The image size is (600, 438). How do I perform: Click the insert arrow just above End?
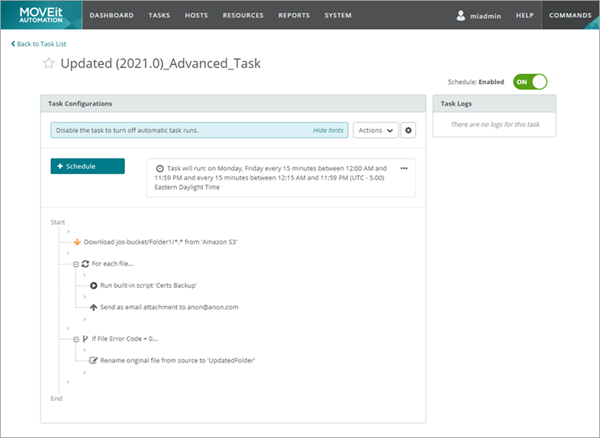(68, 382)
